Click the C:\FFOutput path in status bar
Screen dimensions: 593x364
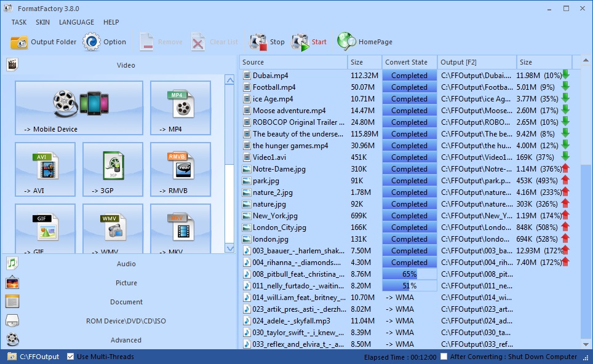[39, 357]
